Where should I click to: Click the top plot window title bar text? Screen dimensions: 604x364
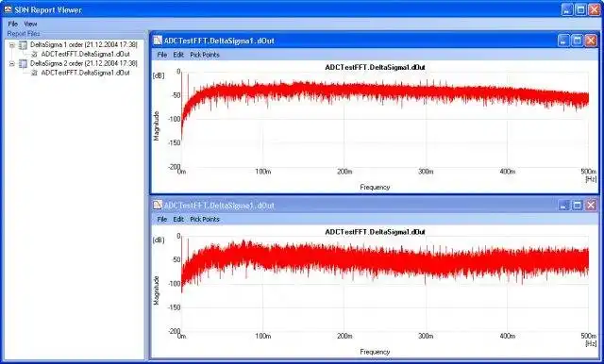click(219, 41)
